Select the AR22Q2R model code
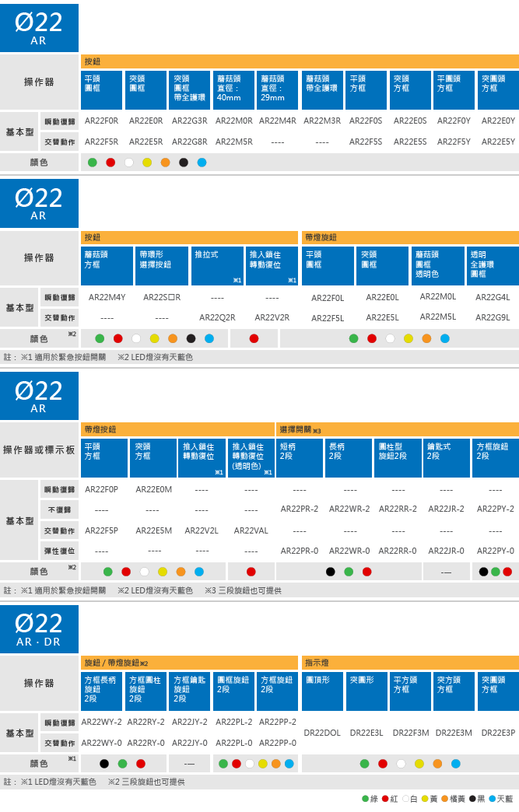The image size is (519, 812). pos(218,317)
